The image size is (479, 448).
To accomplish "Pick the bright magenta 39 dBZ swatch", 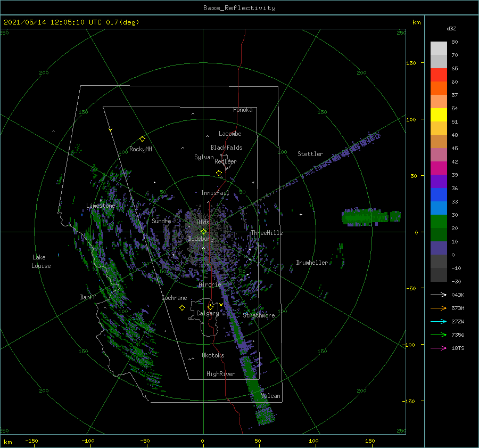I will tap(439, 168).
